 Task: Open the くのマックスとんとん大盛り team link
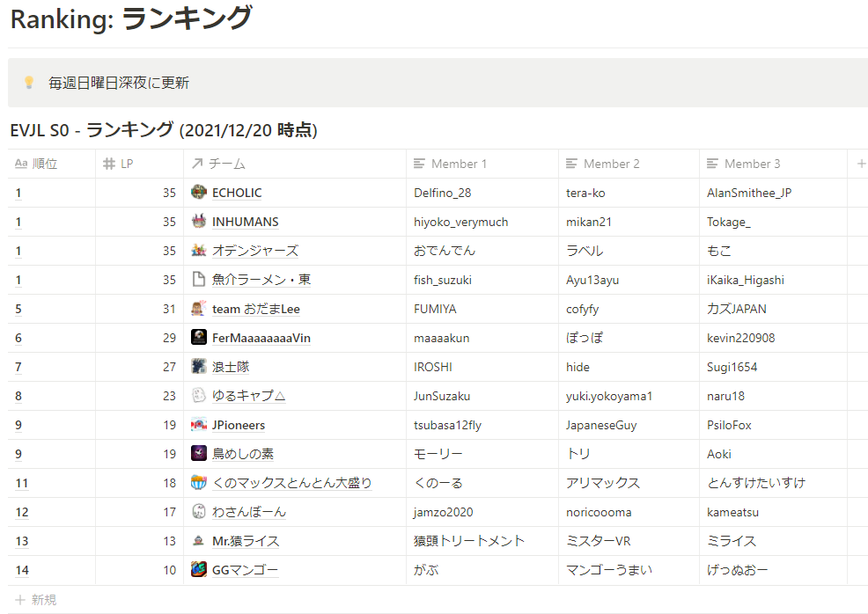(291, 482)
